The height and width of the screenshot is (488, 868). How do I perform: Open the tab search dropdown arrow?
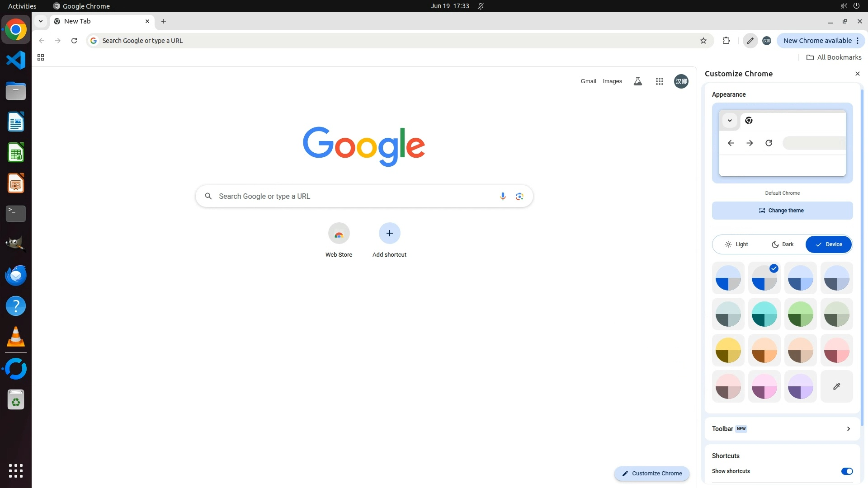pos(41,21)
